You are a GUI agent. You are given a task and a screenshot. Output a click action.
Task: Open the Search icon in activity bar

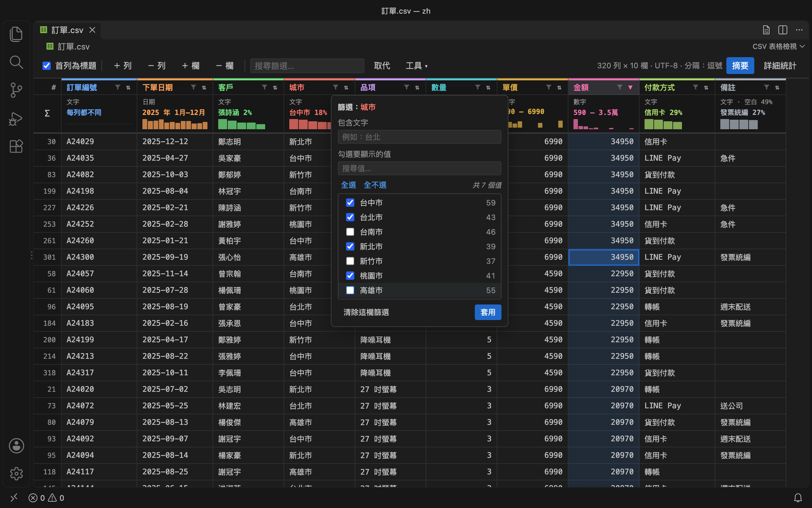pyautogui.click(x=16, y=62)
